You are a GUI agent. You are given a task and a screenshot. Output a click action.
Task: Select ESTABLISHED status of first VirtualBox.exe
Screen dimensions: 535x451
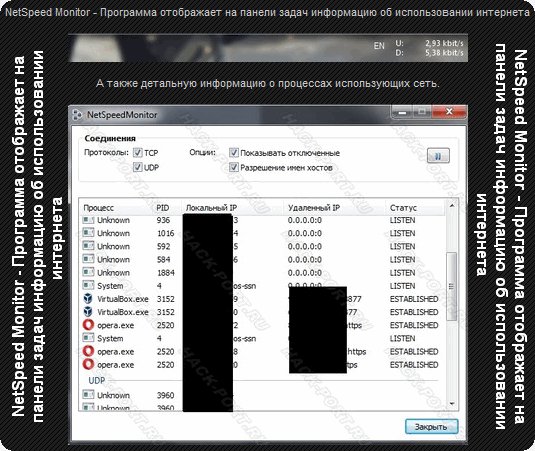414,299
